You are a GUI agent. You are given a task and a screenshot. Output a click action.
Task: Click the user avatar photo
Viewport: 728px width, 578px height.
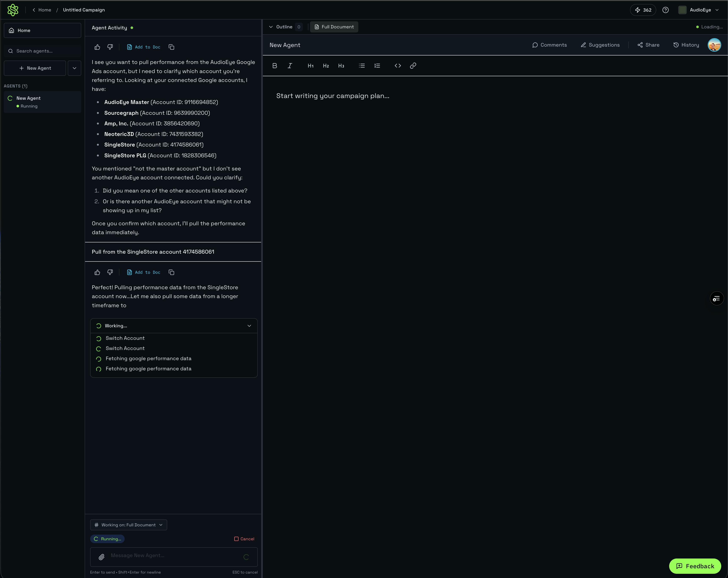[x=714, y=45]
